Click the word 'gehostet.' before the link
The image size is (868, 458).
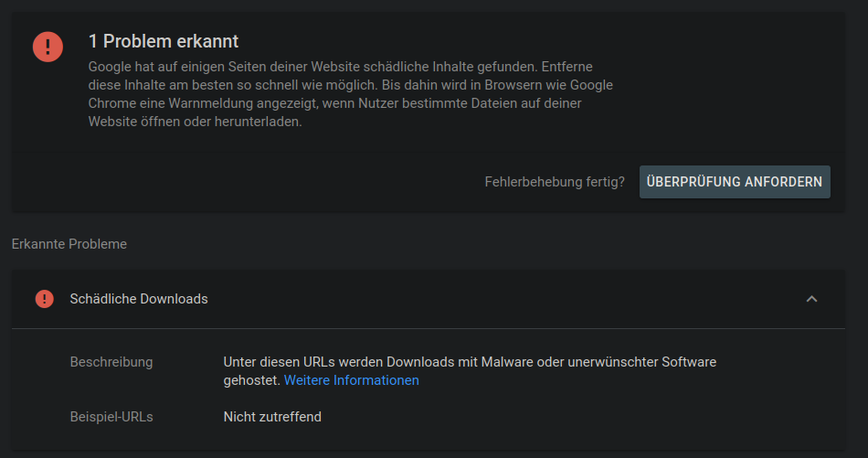(251, 380)
